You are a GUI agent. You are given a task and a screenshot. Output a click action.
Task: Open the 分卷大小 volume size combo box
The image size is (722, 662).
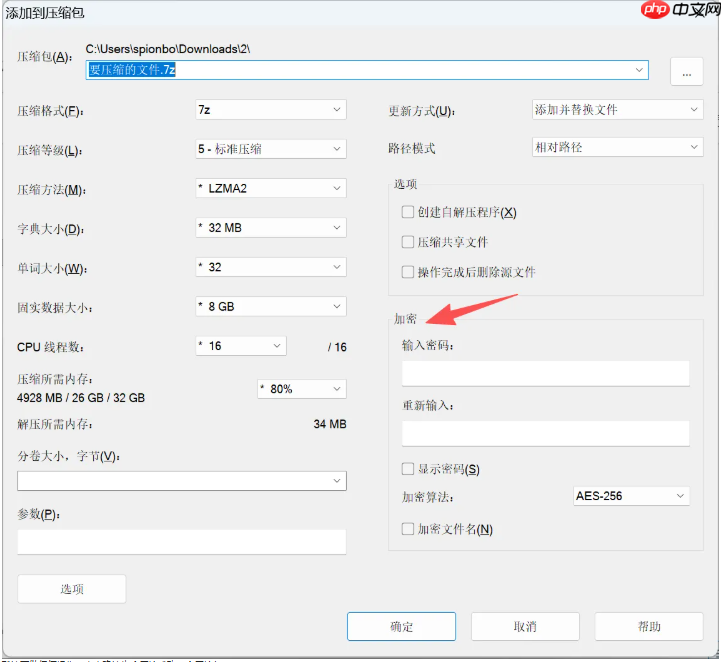click(182, 481)
